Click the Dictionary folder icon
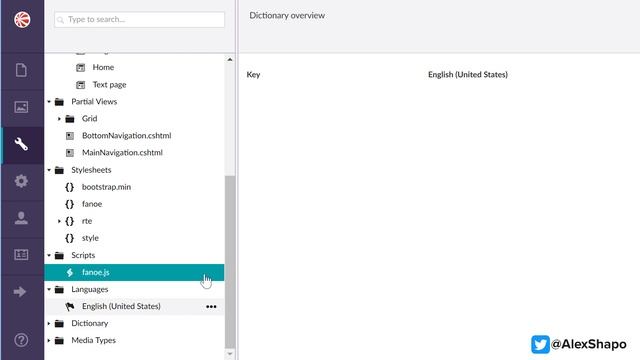The height and width of the screenshot is (360, 640). (59, 324)
